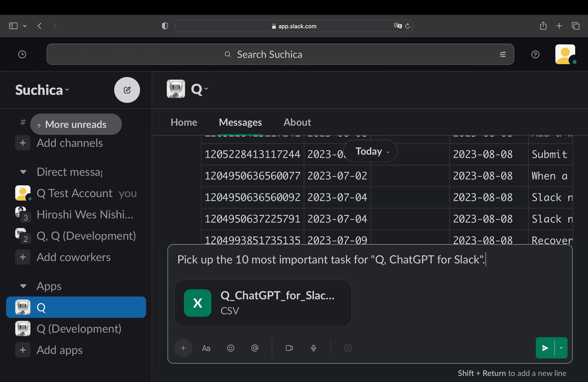Open the Today date jump dropdown
Image resolution: width=588 pixels, height=382 pixels.
pyautogui.click(x=370, y=151)
